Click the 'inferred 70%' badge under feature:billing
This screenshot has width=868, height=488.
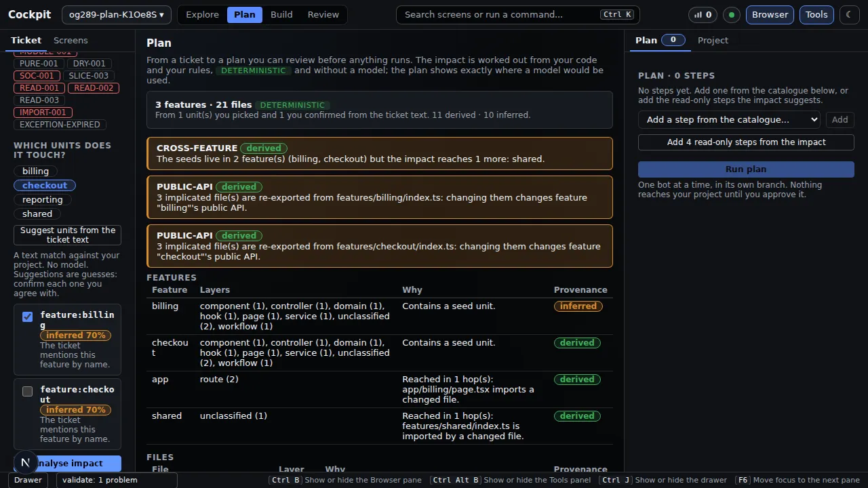[75, 335]
